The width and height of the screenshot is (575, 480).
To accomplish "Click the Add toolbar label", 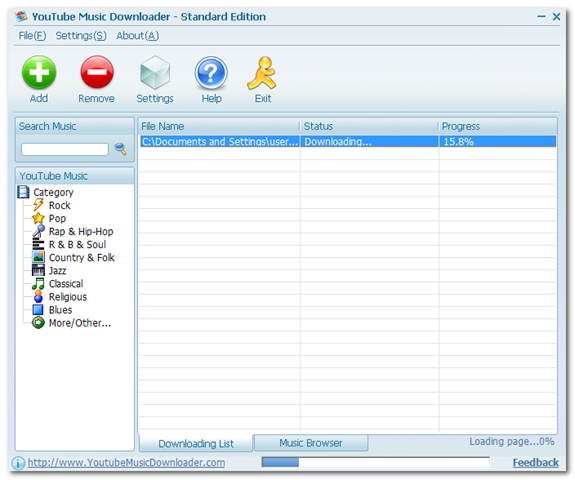I will (39, 99).
